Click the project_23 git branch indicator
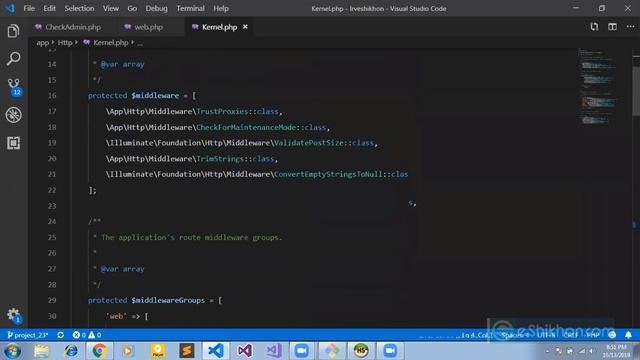The height and width of the screenshot is (360, 640). (28, 335)
